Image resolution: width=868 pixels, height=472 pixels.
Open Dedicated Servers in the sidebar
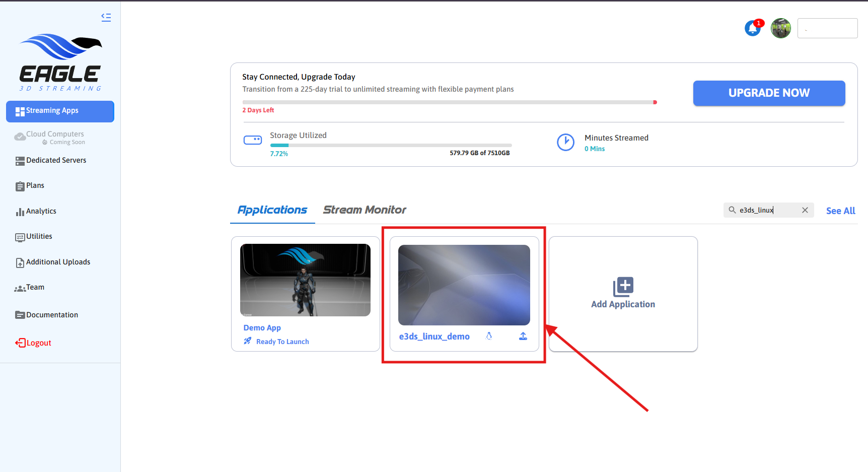(56, 160)
